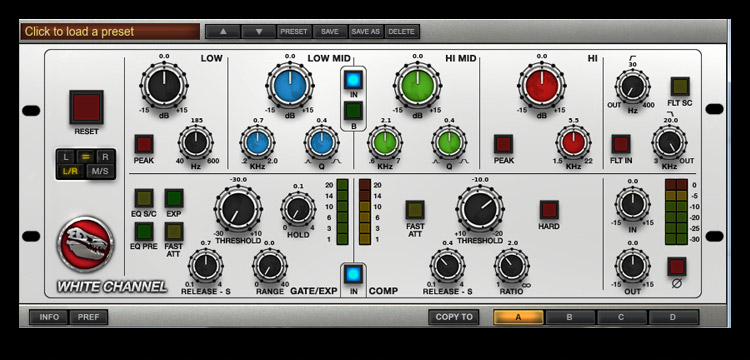Click the low-pass filter KHz knob
Screen dimensions: 750x360
point(669,142)
